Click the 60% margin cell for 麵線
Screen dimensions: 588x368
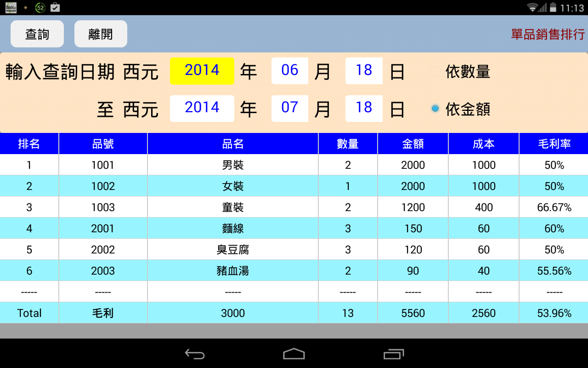click(x=554, y=228)
